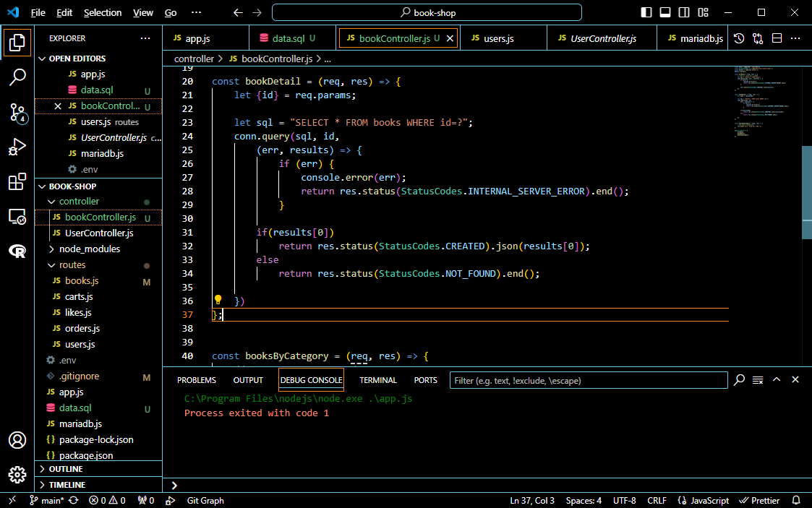The width and height of the screenshot is (812, 508).
Task: Close bookController.js in Open Editors list
Action: (x=58, y=106)
